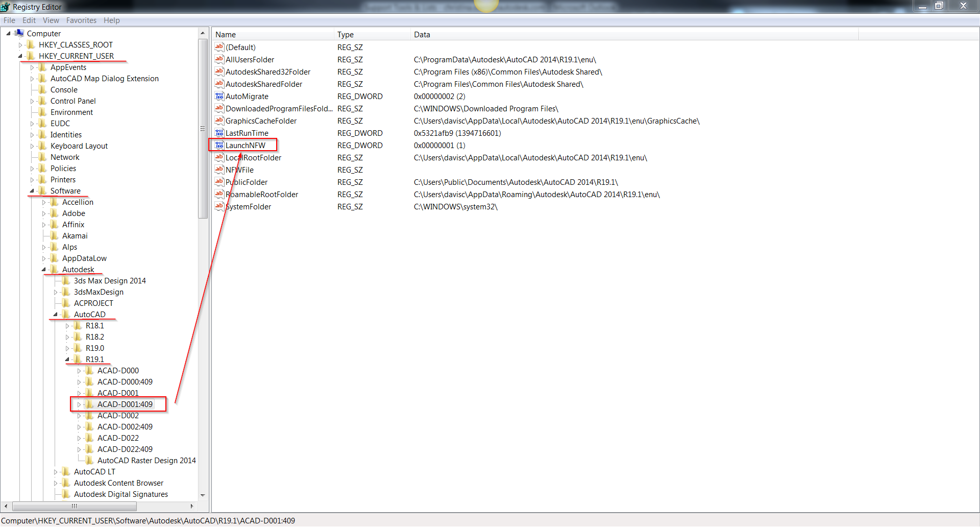Open the File menu
The image size is (980, 527).
[x=9, y=20]
